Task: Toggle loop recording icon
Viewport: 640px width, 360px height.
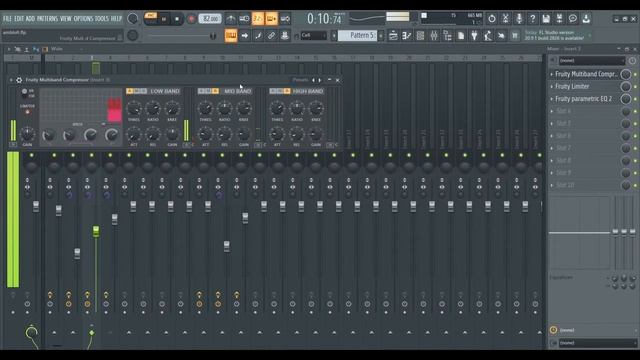Action: point(285,19)
